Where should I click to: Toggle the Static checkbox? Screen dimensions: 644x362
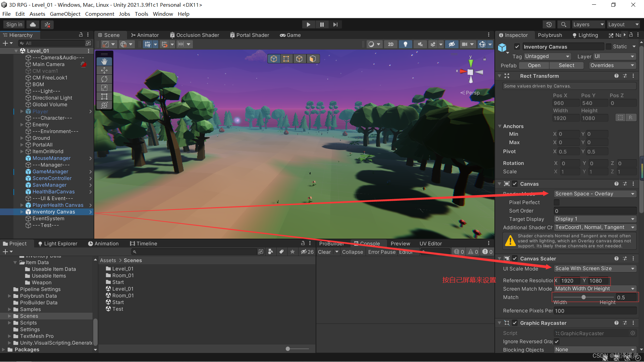coord(608,47)
